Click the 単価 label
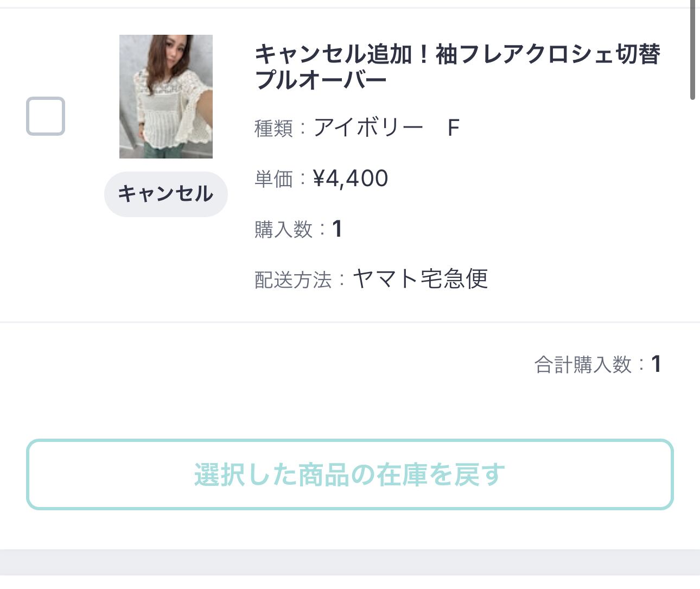Viewport: 700px width, 589px height. [273, 179]
